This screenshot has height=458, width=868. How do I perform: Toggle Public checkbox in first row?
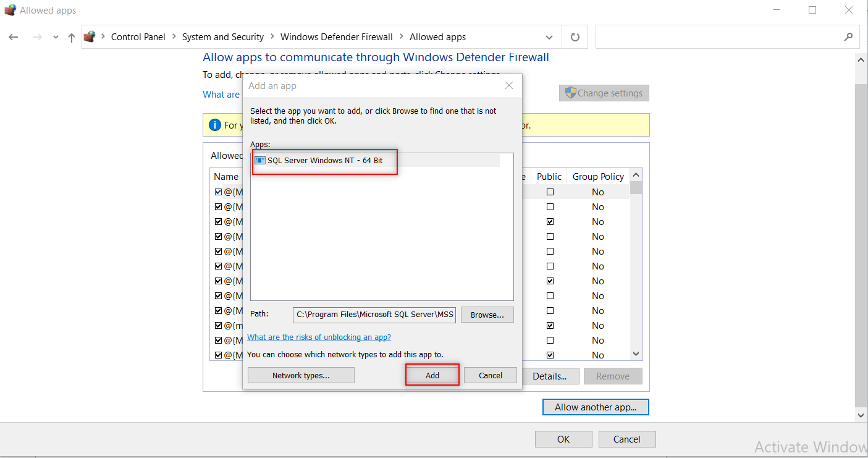(x=550, y=192)
